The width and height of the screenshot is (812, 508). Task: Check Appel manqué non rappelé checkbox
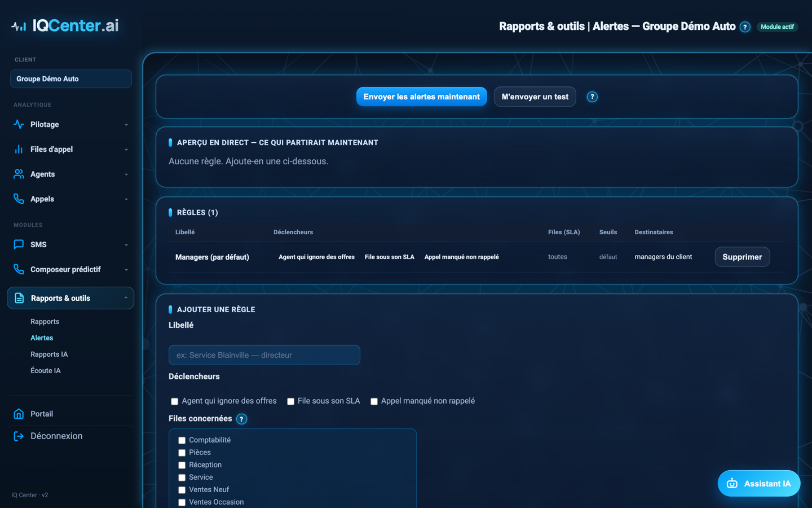(x=374, y=401)
